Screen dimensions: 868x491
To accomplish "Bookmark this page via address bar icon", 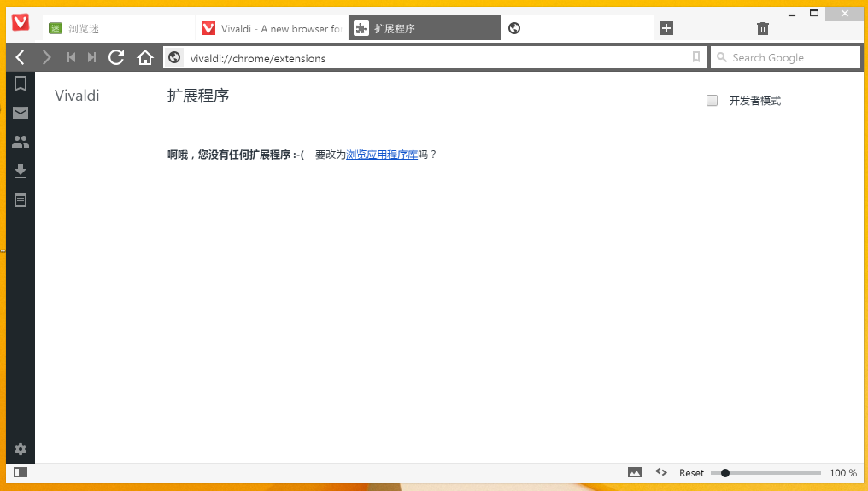I will [x=695, y=56].
